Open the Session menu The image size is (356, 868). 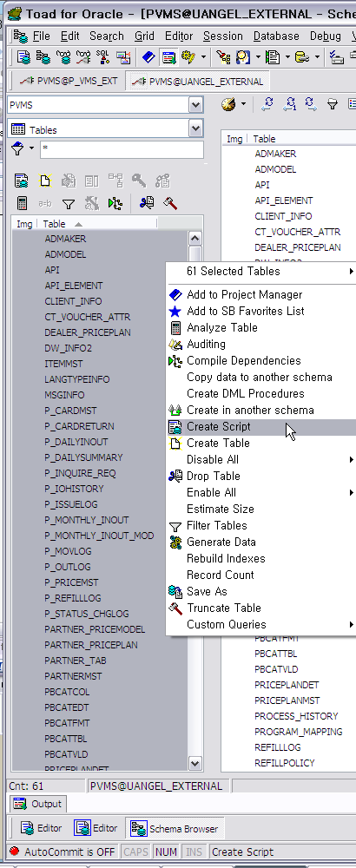pyautogui.click(x=222, y=36)
